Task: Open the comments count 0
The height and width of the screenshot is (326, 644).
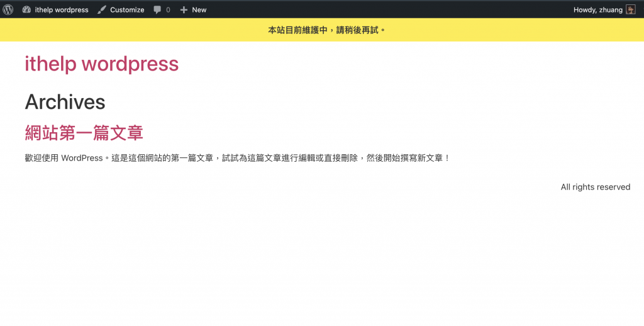Action: (168, 10)
